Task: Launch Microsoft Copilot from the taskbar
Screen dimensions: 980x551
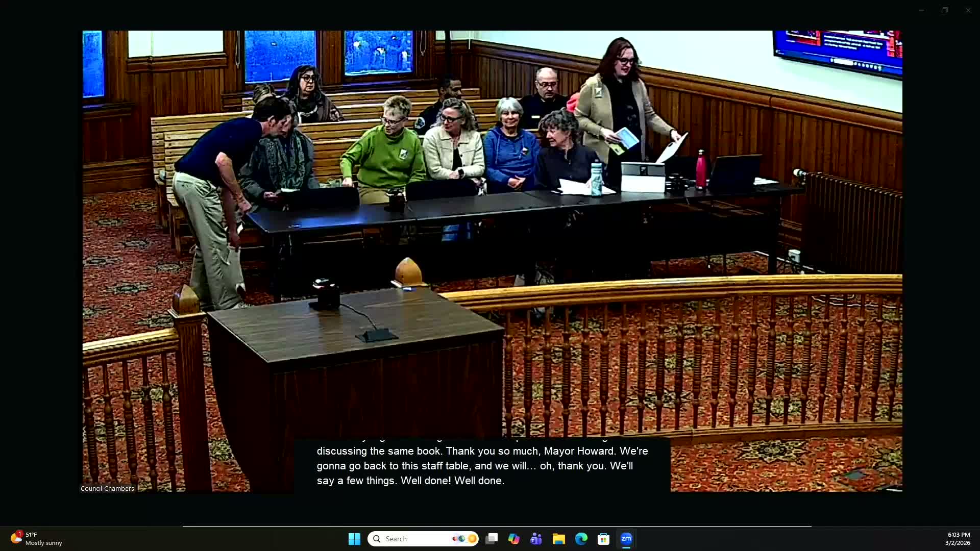Action: 513,539
